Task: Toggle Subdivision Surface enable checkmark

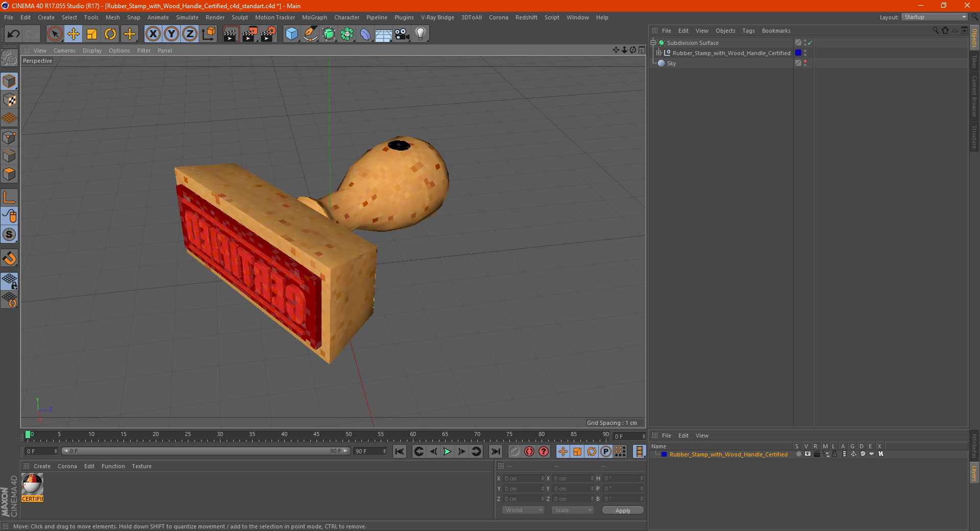Action: click(x=810, y=43)
